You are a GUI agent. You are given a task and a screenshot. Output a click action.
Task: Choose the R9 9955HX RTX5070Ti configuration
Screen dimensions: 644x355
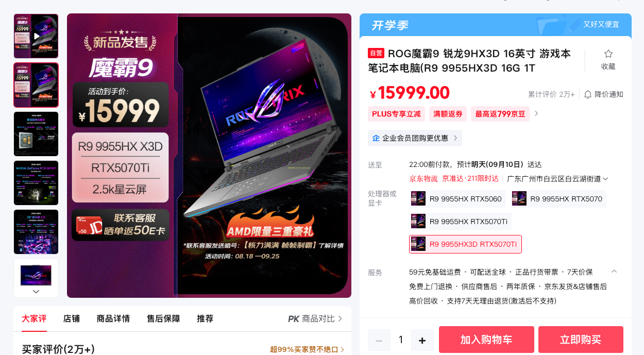(460, 222)
